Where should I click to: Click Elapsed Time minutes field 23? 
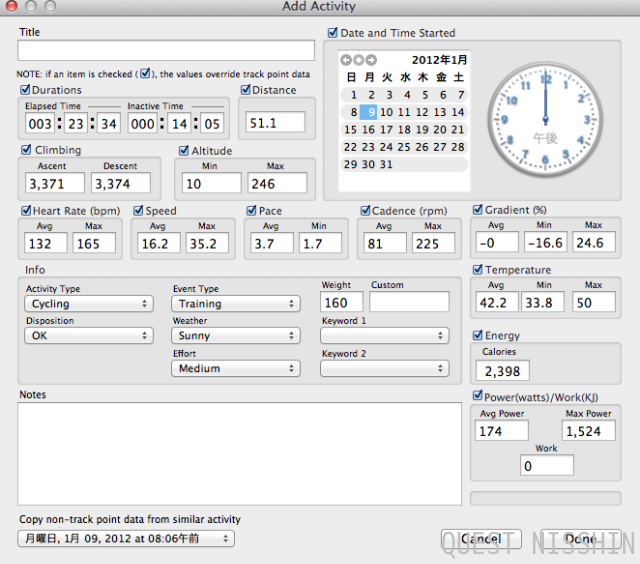(x=76, y=123)
